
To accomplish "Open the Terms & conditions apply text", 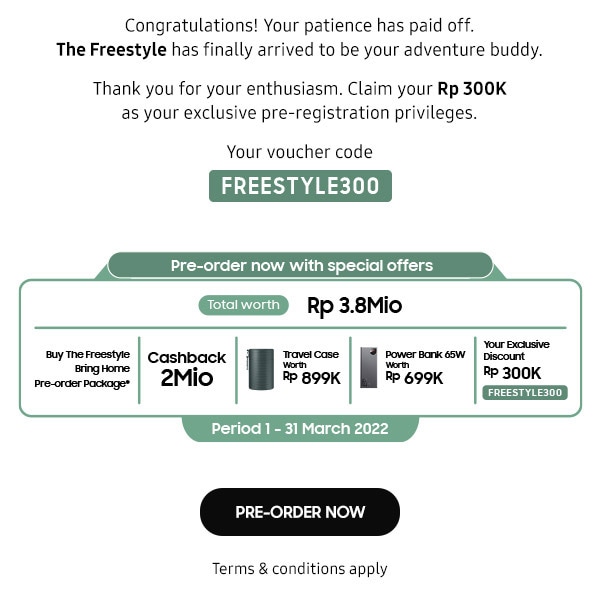I will pyautogui.click(x=300, y=569).
